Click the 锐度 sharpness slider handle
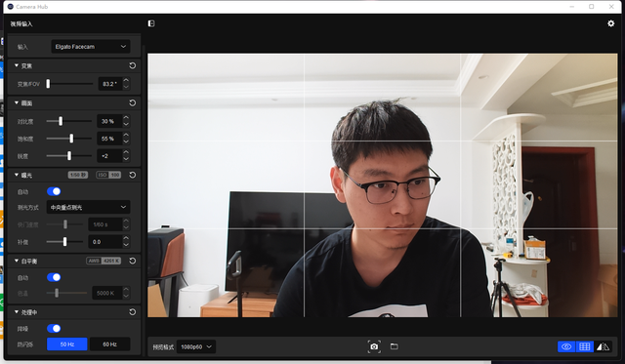Image resolution: width=625 pixels, height=364 pixels. click(69, 156)
